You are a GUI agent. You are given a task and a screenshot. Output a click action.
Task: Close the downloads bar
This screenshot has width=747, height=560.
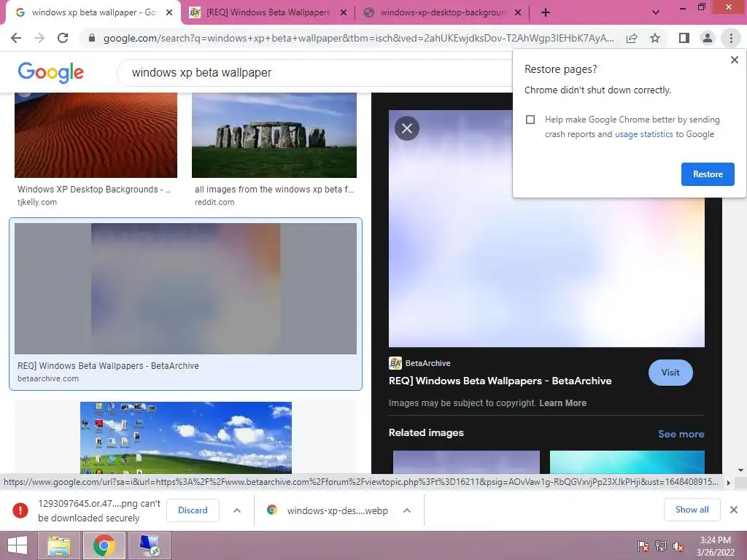point(734,510)
